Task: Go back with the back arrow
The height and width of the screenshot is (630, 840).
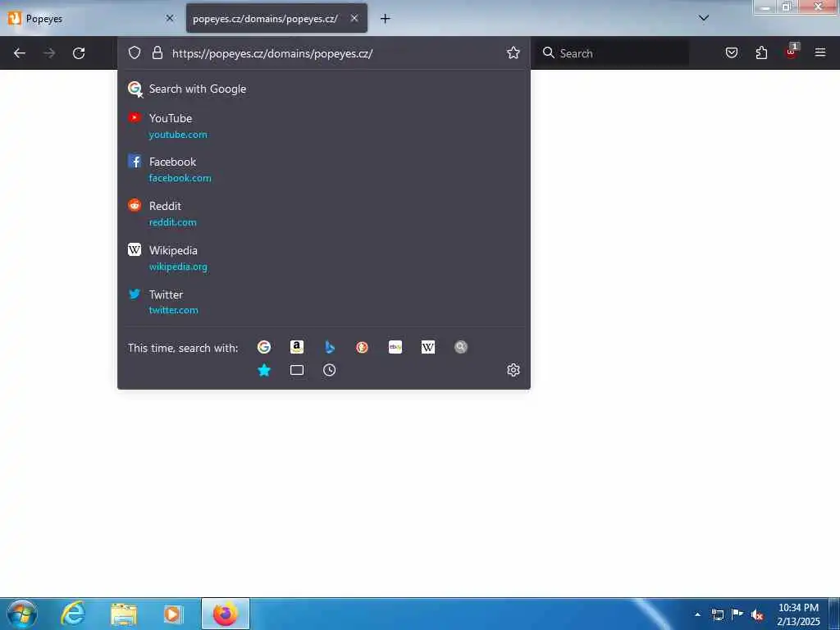Action: tap(20, 53)
